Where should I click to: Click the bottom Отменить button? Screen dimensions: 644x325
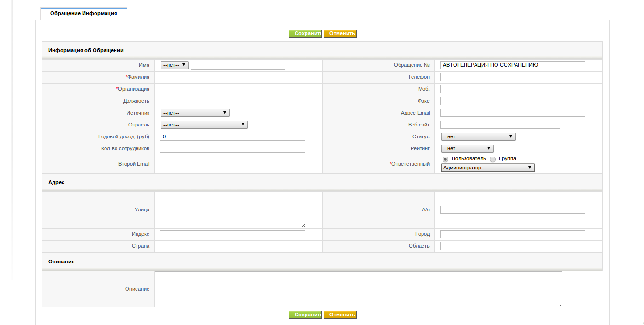click(340, 315)
